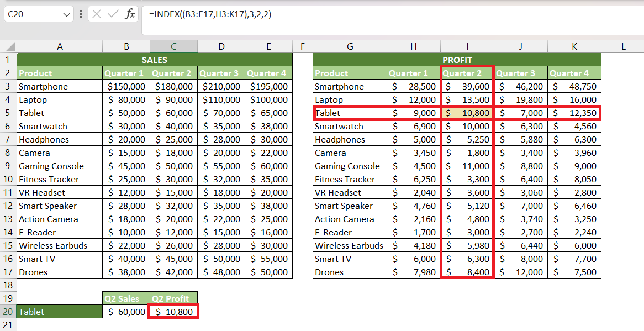Image resolution: width=644 pixels, height=331 pixels.
Task: Click into the formula bar INDEX formula
Action: (x=210, y=14)
